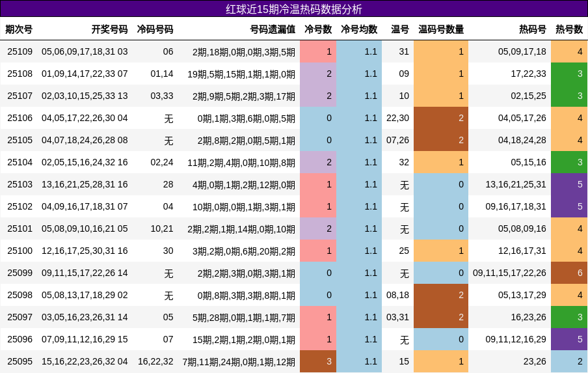Click the 温码号数量 column header

pos(441,29)
